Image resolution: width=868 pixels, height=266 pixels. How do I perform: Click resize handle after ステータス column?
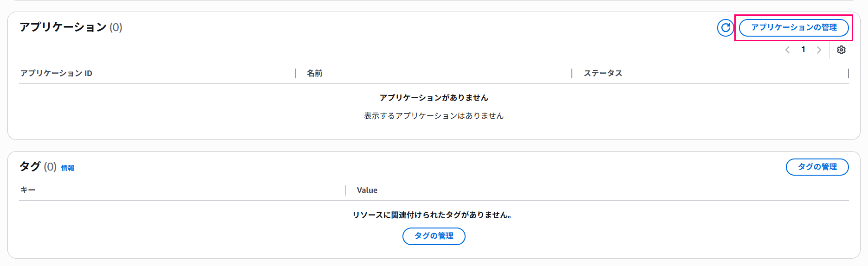click(848, 73)
